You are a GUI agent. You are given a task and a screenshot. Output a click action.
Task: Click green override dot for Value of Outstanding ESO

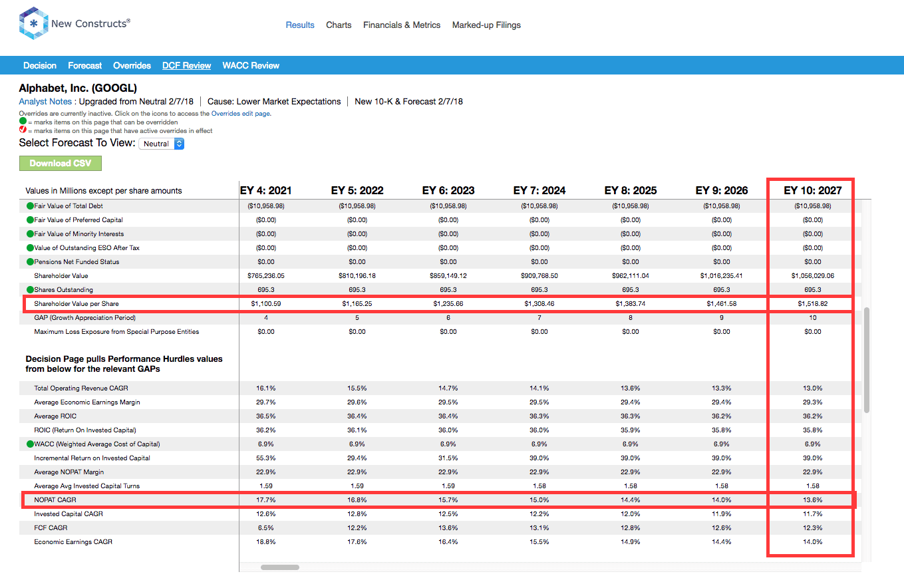[x=30, y=248]
